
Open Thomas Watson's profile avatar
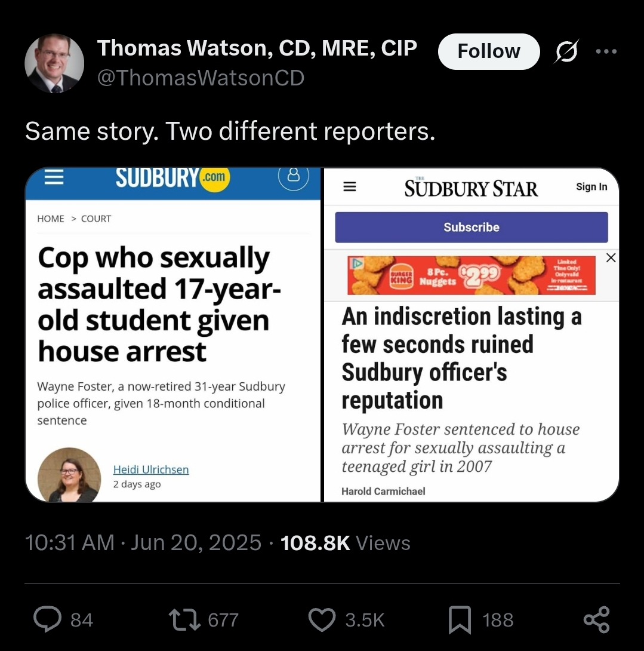tap(54, 63)
